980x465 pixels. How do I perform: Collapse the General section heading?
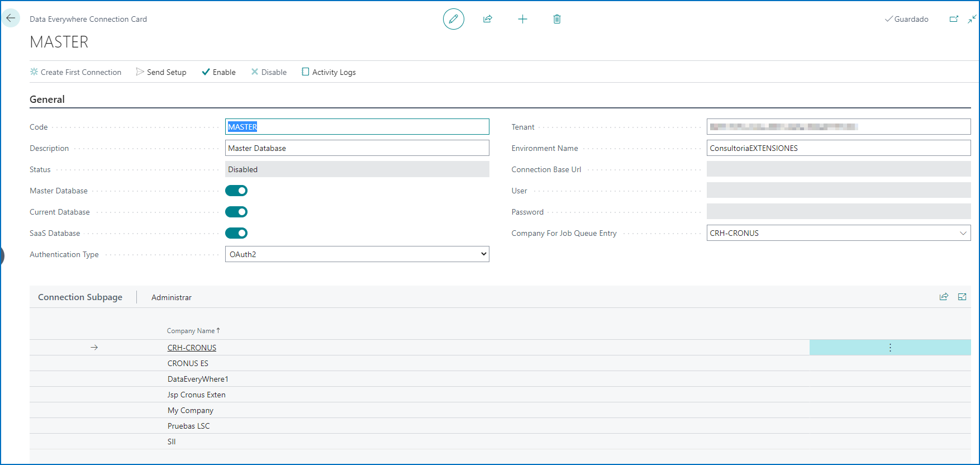pyautogui.click(x=47, y=99)
